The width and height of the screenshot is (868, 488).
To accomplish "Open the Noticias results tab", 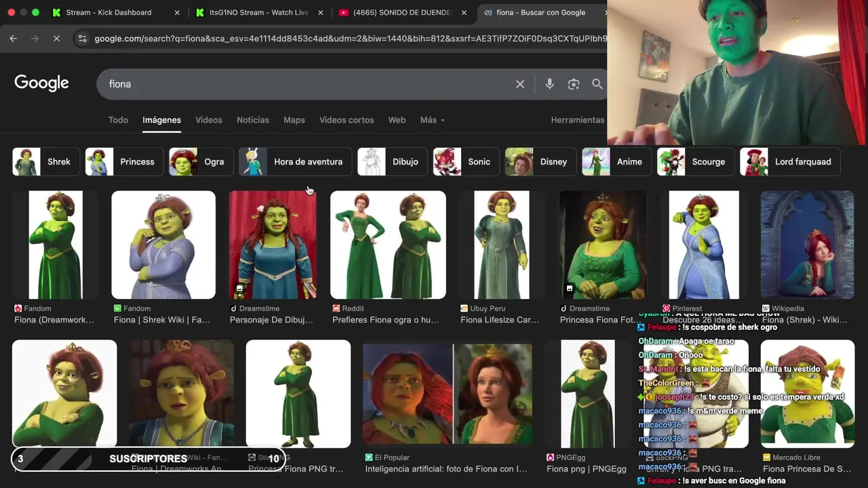I will click(x=253, y=120).
